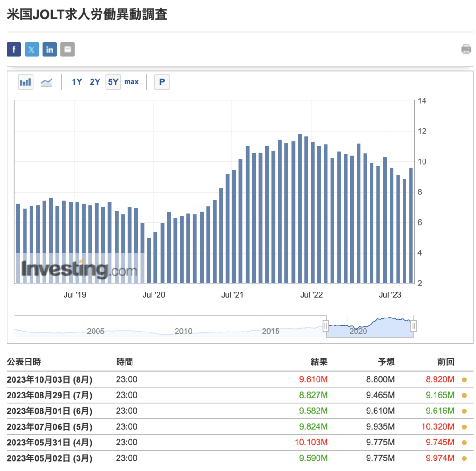This screenshot has width=476, height=471.
Task: Click result value 9.610M
Action: pos(313,379)
